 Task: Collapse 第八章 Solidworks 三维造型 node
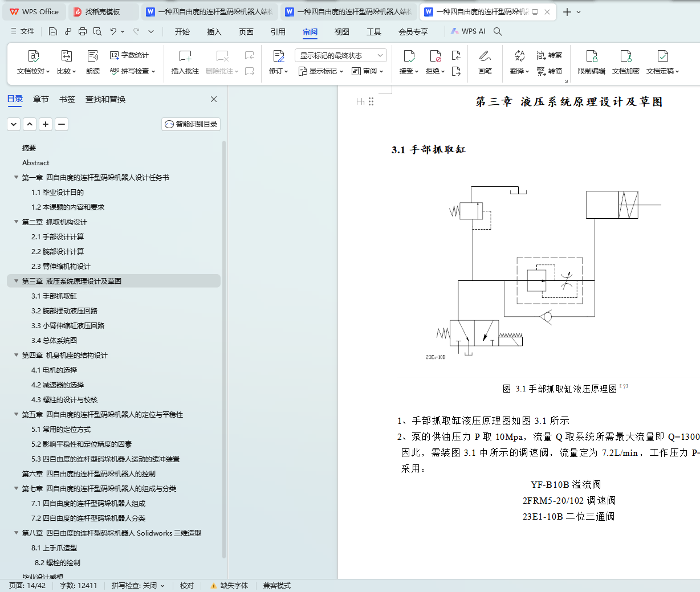point(17,533)
